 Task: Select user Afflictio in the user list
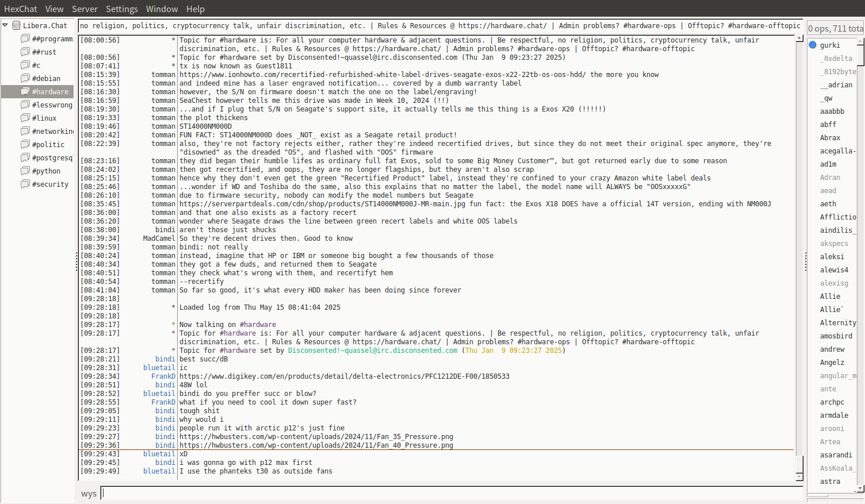tap(838, 217)
